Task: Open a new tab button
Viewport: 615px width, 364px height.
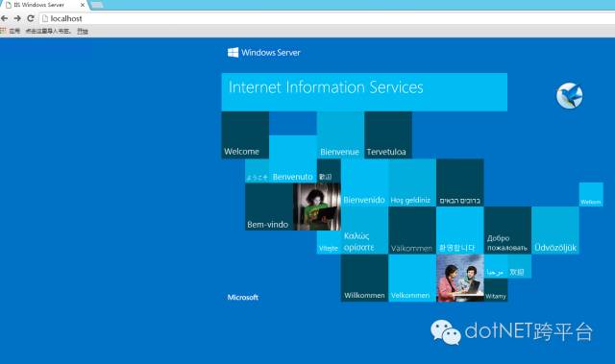Action: point(96,5)
